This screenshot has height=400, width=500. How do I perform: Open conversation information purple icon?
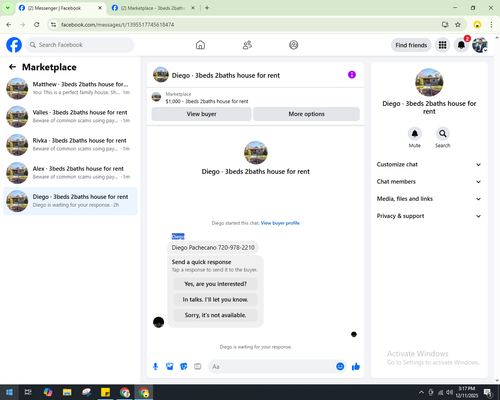click(x=352, y=75)
